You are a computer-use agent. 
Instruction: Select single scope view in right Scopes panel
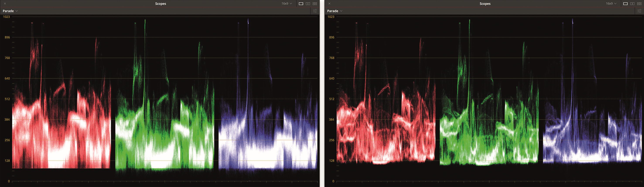(625, 4)
